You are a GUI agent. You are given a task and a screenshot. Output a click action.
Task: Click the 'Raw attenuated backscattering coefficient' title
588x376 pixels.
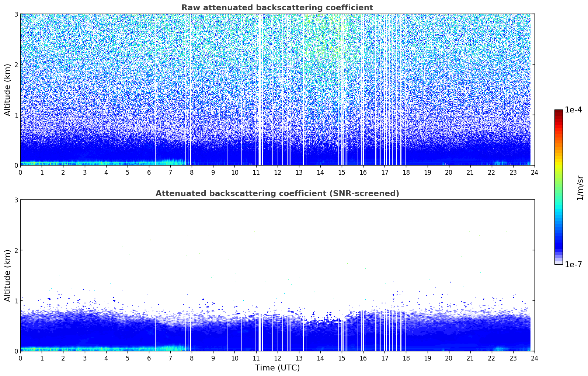pos(277,8)
